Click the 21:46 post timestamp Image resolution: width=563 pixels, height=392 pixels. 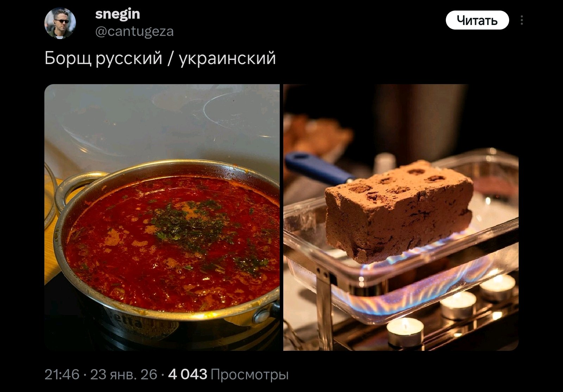62,374
